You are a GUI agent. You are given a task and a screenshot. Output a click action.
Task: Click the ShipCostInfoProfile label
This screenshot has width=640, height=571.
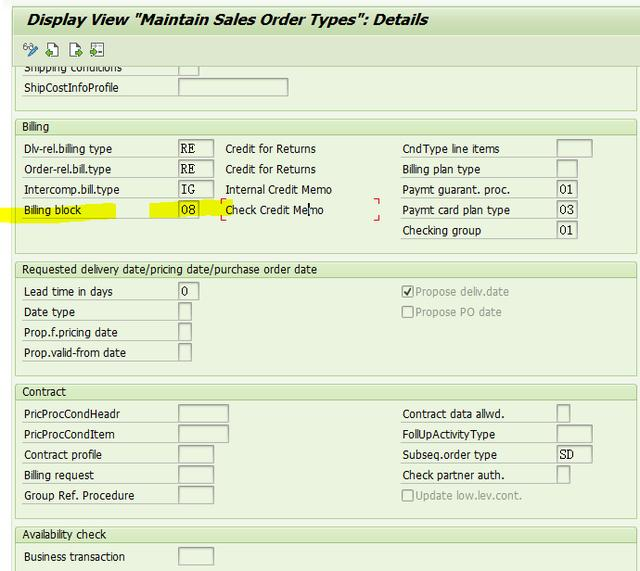click(71, 88)
